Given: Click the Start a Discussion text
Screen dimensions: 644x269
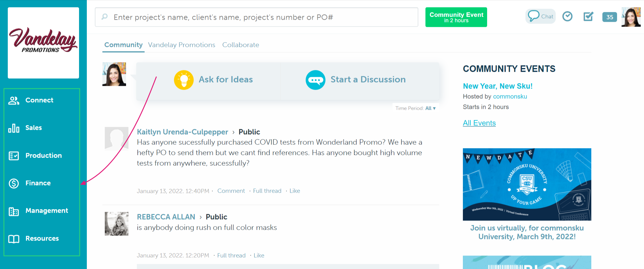Looking at the screenshot, I should coord(368,80).
